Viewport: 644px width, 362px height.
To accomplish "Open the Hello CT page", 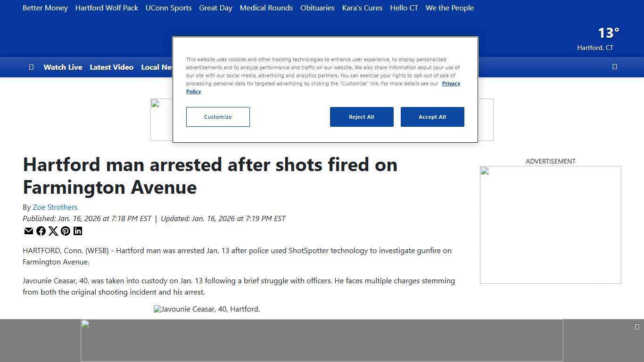I will (404, 8).
